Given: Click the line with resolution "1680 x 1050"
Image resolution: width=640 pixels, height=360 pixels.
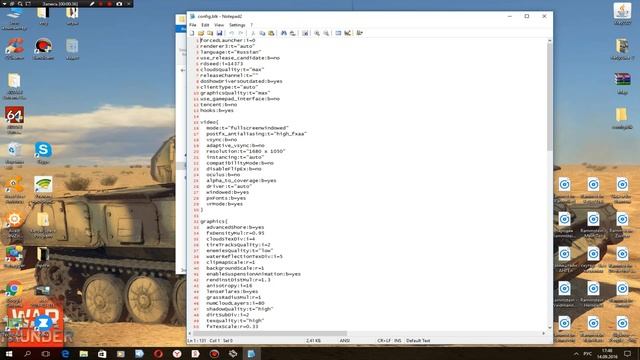Looking at the screenshot, I should [246, 151].
